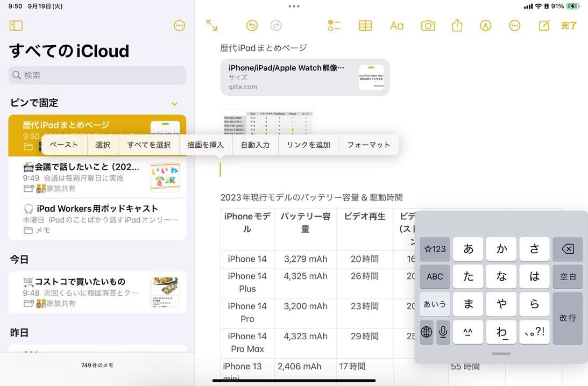This screenshot has height=386, width=588.
Task: Tap the さ kana key
Action: 534,249
